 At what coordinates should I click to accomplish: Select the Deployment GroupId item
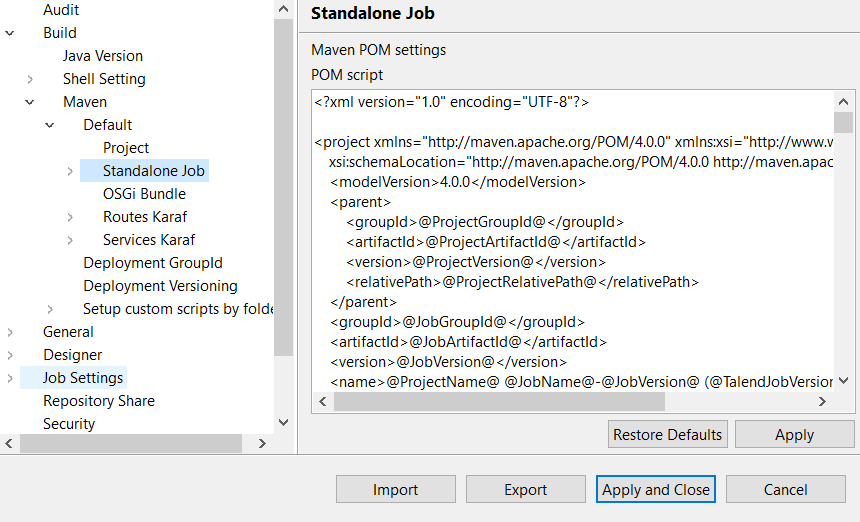(x=153, y=263)
